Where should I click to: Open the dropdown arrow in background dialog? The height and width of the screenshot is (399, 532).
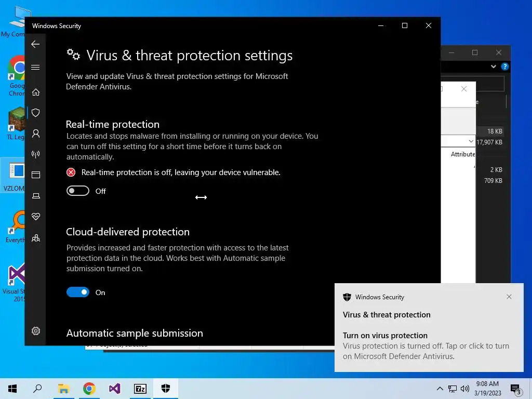[471, 141]
